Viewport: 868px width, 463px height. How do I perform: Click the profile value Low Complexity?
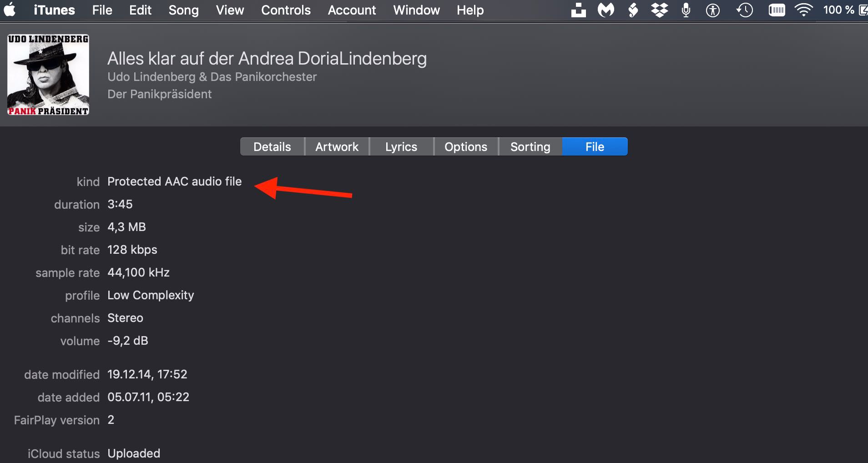(151, 295)
